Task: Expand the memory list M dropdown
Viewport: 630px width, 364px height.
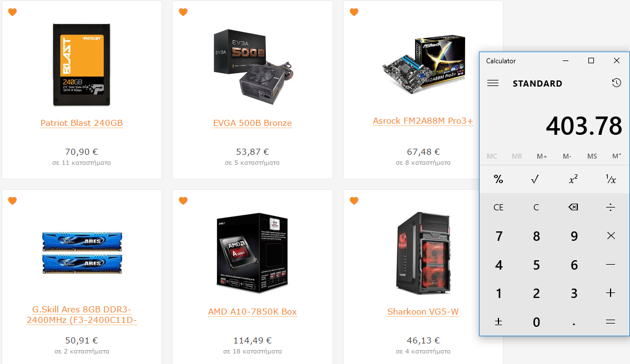Action: pyautogui.click(x=617, y=156)
